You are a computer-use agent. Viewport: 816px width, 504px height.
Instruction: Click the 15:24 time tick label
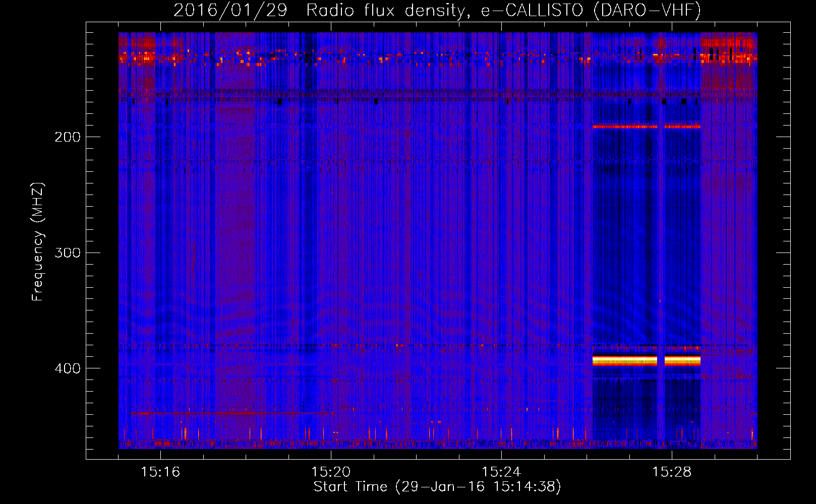point(501,472)
